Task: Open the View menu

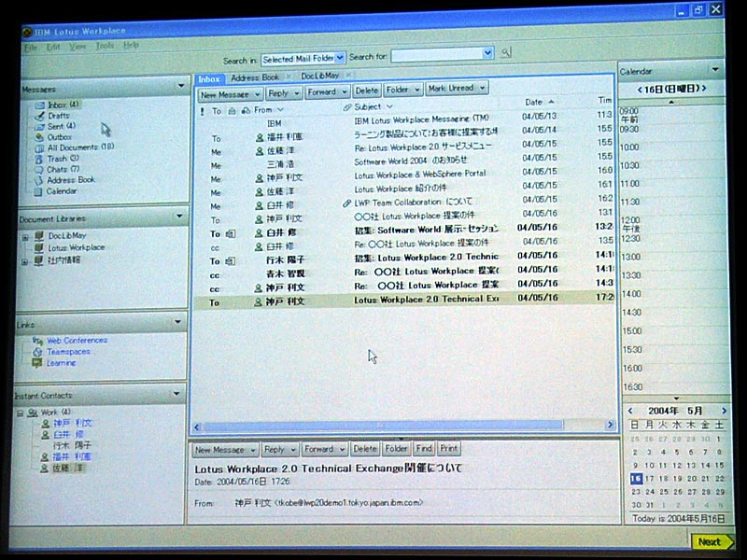Action: point(78,46)
